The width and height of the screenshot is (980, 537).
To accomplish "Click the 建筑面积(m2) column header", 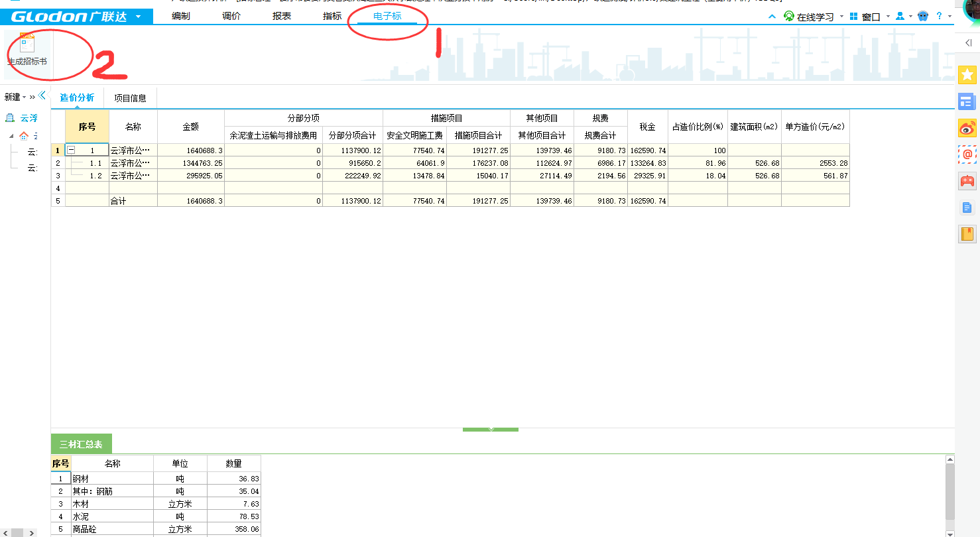I will tap(755, 127).
